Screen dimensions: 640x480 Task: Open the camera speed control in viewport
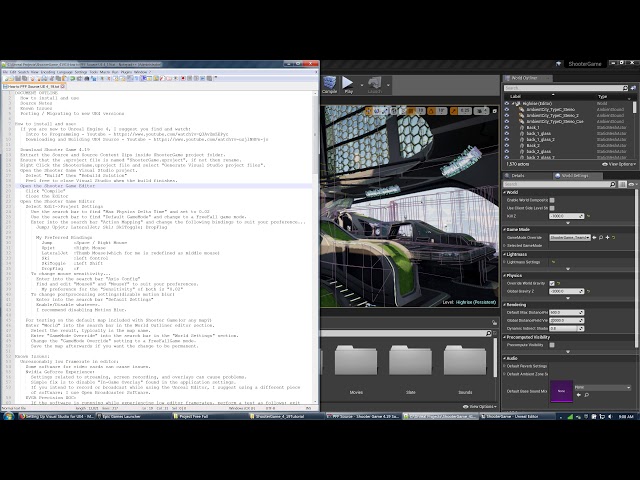click(x=481, y=111)
